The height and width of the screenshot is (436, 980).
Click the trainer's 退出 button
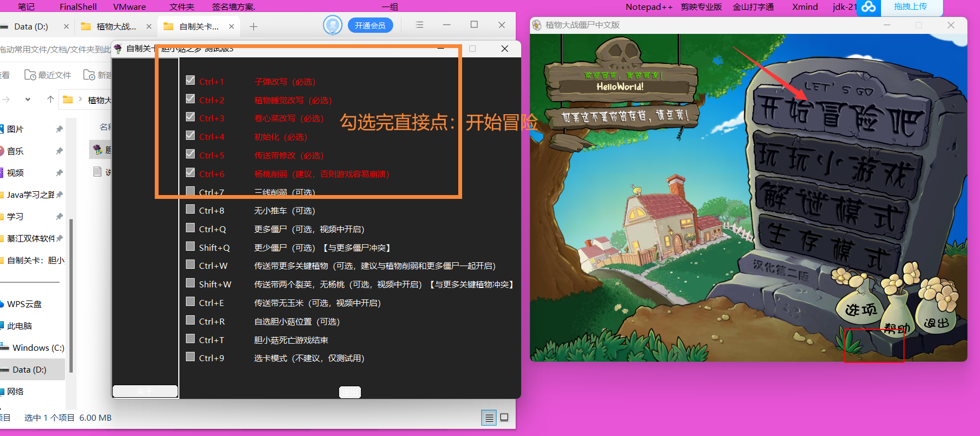(x=350, y=392)
